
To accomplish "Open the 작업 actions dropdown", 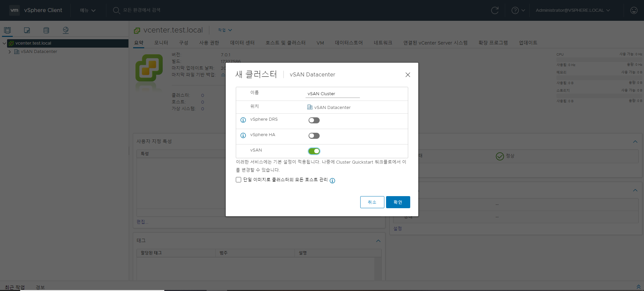I will click(x=225, y=30).
